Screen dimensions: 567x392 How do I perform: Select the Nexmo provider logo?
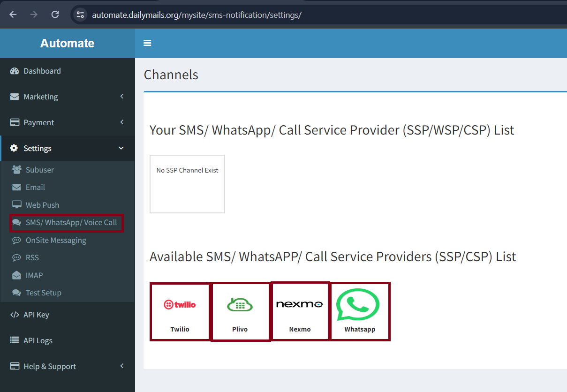tap(300, 304)
